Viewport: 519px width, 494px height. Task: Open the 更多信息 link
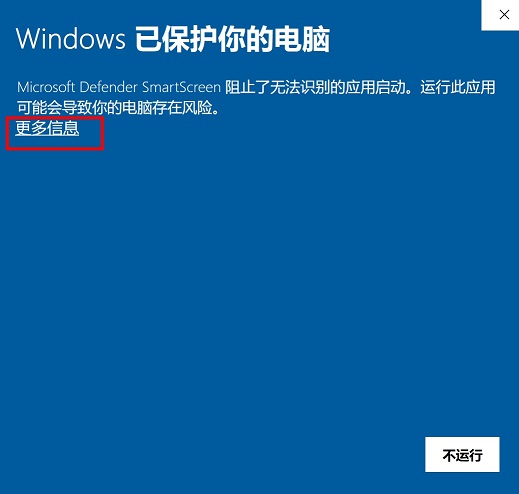tap(47, 128)
